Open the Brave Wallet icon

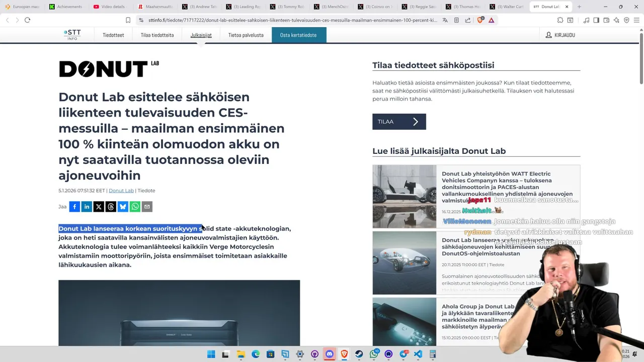tap(606, 20)
